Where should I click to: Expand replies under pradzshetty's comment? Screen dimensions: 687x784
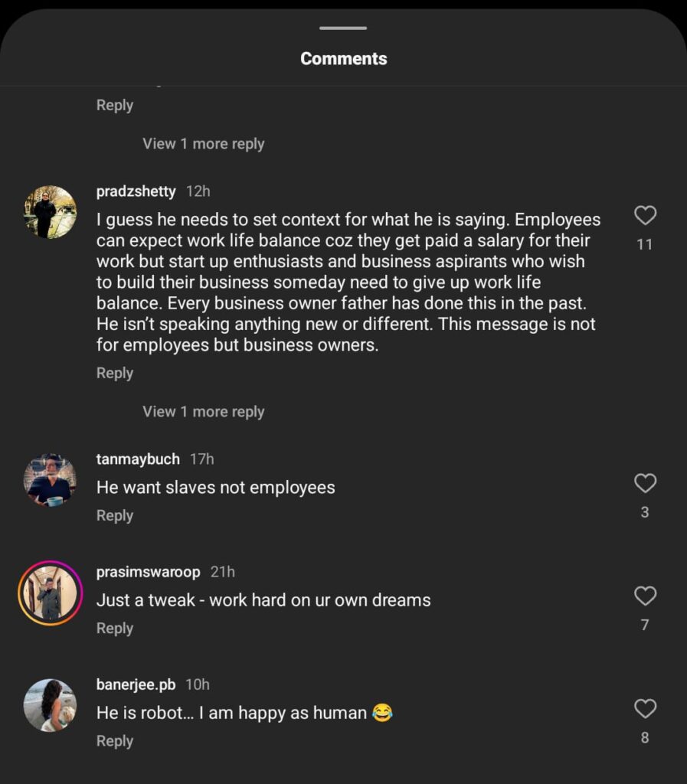[x=203, y=412]
